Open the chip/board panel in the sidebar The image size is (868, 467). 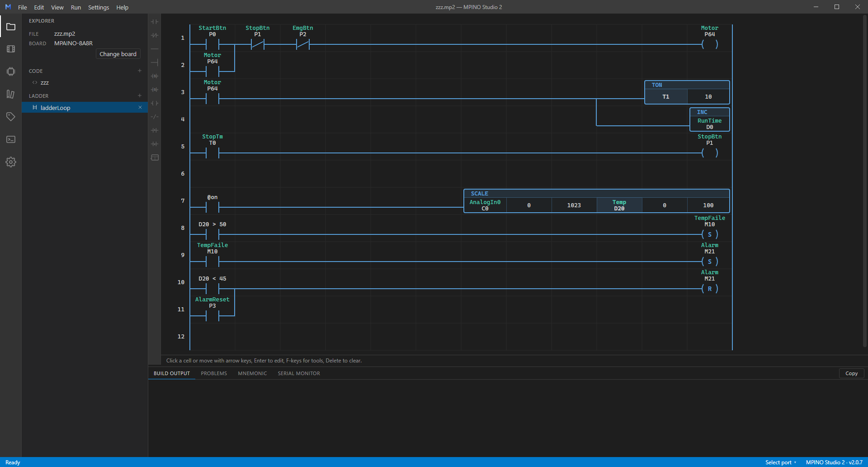click(x=11, y=71)
